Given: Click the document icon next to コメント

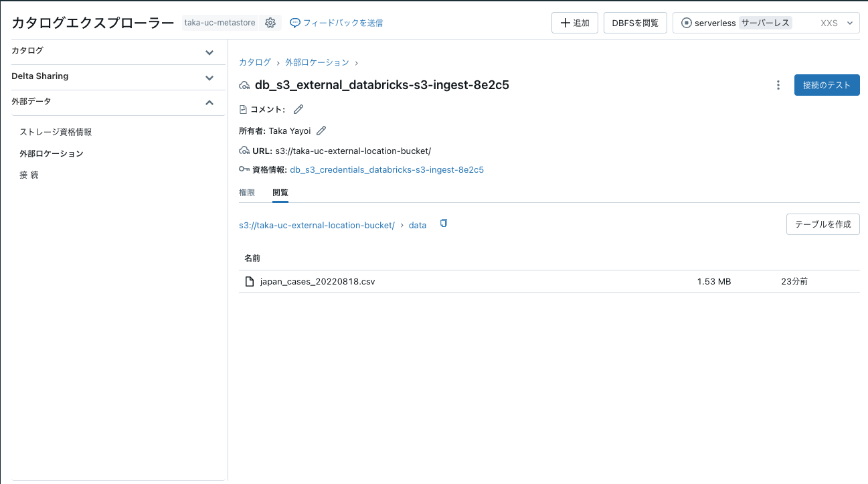Looking at the screenshot, I should pyautogui.click(x=244, y=108).
